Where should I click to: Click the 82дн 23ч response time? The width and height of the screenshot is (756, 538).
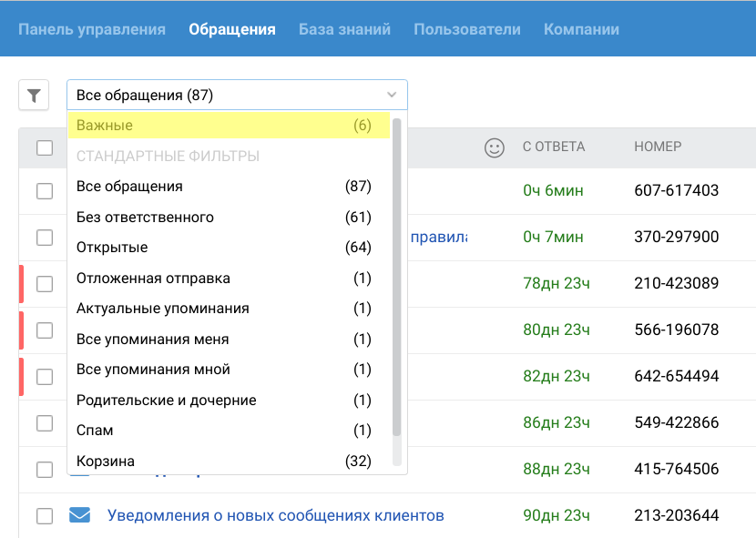click(557, 376)
